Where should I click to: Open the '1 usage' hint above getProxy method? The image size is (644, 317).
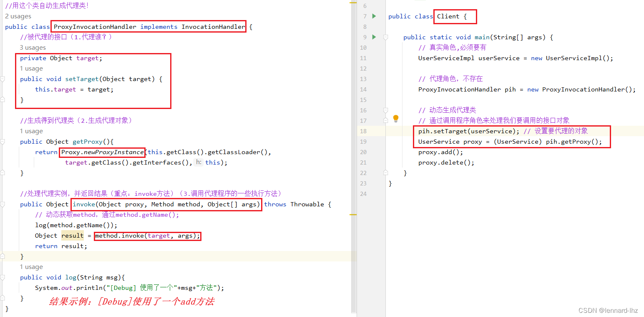tap(31, 131)
